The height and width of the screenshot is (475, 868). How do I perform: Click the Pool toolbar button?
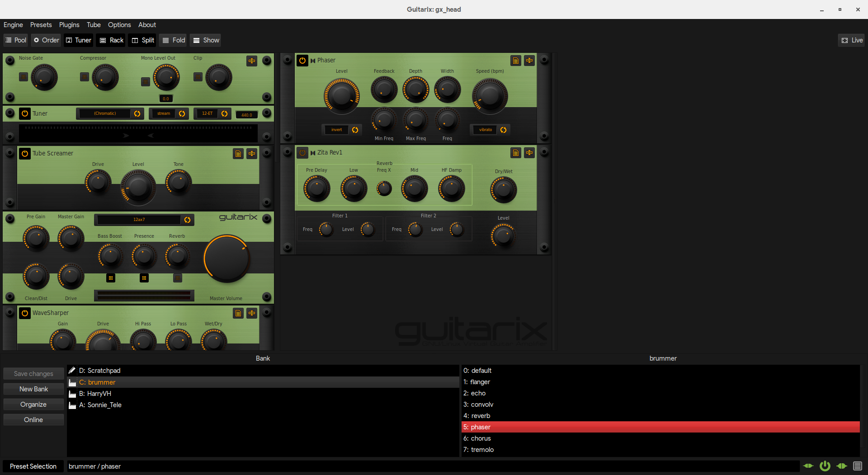point(16,40)
